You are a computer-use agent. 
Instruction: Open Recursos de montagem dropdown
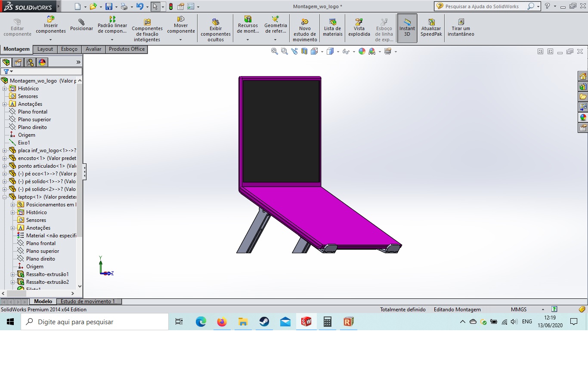pyautogui.click(x=248, y=40)
